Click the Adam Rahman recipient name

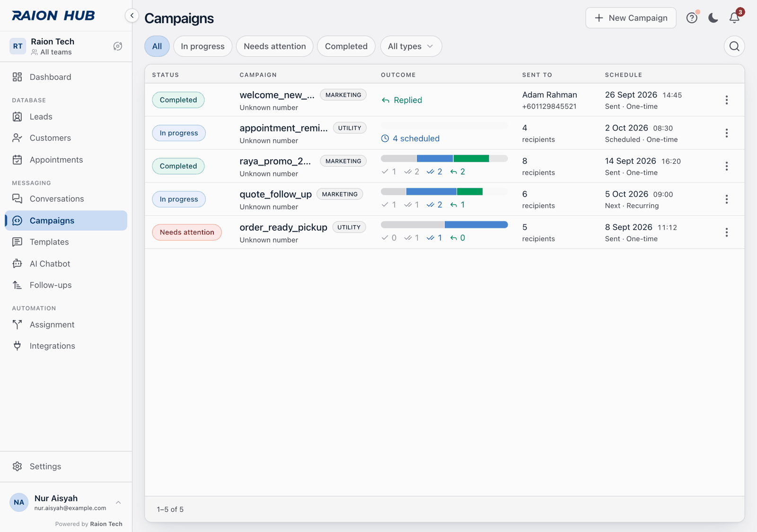(x=549, y=95)
